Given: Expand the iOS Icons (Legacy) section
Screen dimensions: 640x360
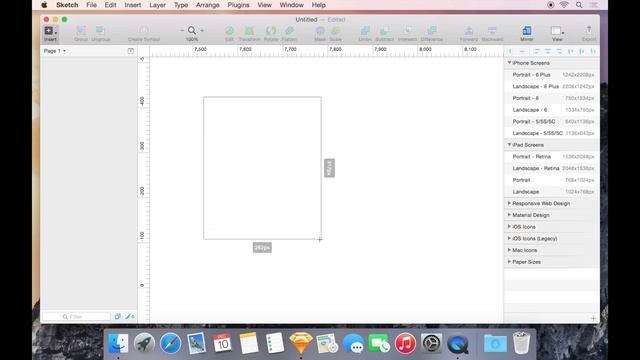Looking at the screenshot, I should tap(509, 238).
